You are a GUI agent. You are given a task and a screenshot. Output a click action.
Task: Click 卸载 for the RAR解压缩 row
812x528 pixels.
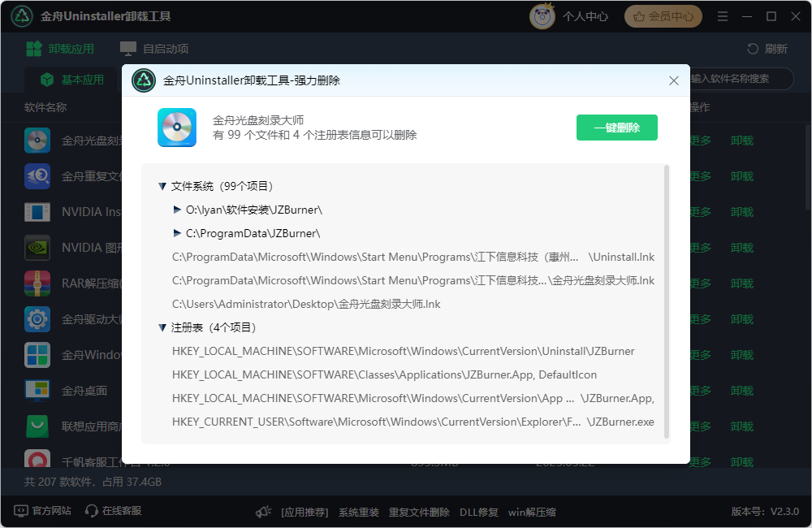(741, 283)
